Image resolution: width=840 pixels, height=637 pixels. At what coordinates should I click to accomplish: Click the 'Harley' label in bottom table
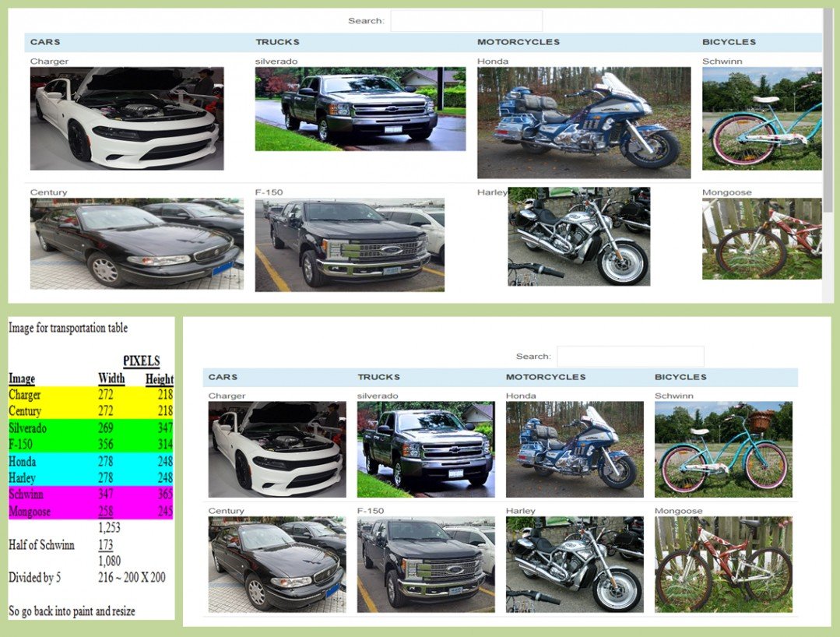(520, 511)
